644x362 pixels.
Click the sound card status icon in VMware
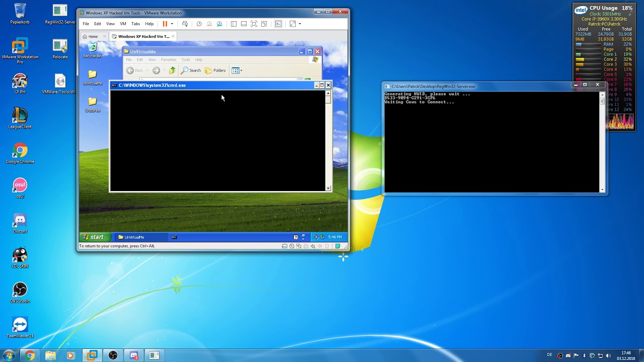[x=313, y=246]
